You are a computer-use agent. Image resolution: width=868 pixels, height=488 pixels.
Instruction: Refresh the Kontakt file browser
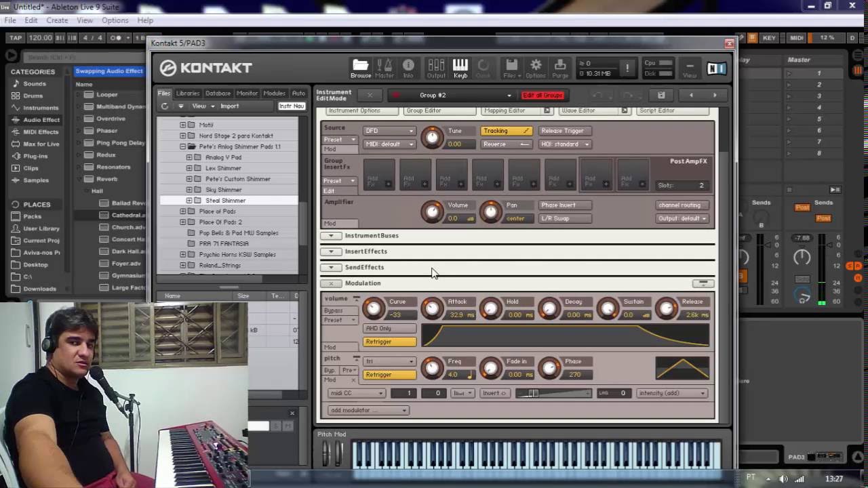click(x=164, y=106)
